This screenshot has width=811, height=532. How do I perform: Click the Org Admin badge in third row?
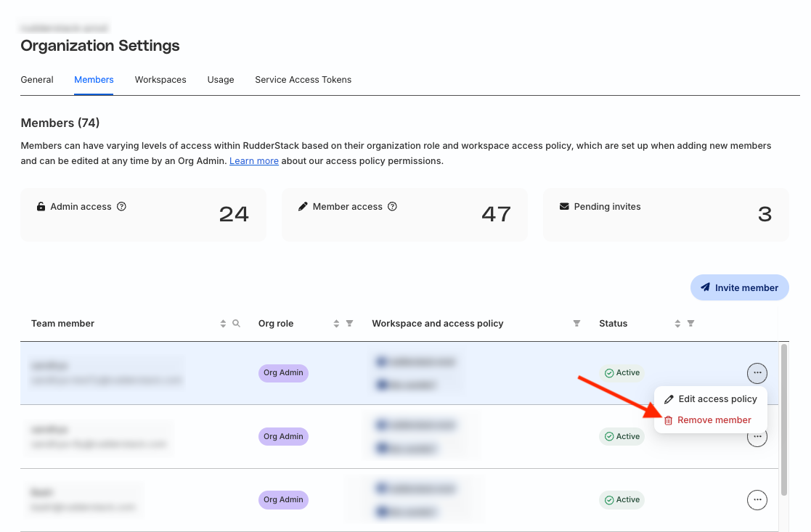point(283,500)
